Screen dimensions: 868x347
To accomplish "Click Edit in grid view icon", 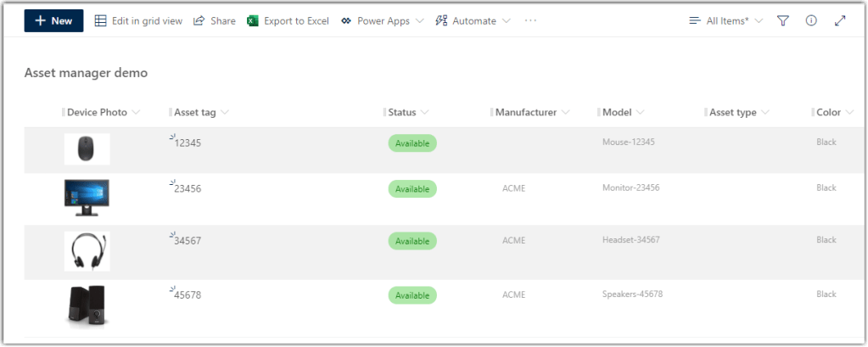I will point(101,20).
